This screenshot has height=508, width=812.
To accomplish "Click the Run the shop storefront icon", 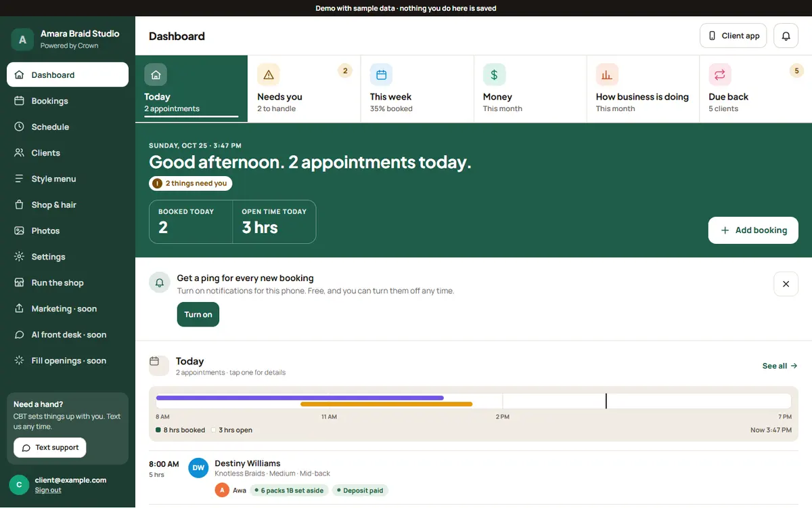I will [x=19, y=282].
